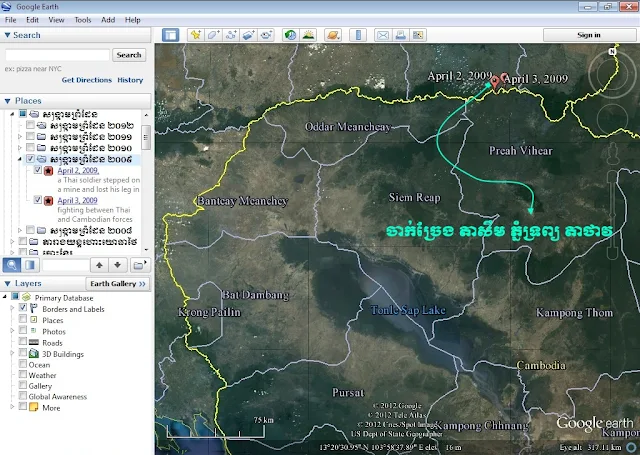
Task: Click the Sign in button
Action: click(x=589, y=35)
